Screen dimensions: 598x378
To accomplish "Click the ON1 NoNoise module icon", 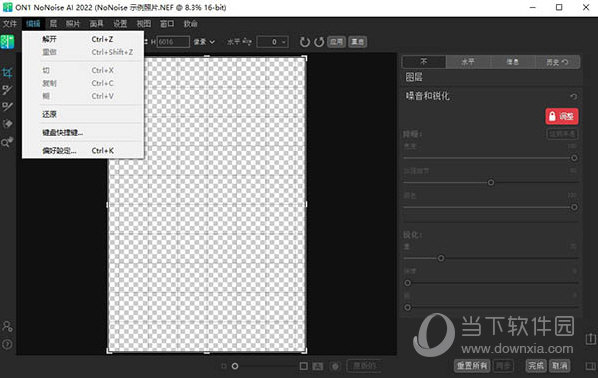I will [7, 42].
